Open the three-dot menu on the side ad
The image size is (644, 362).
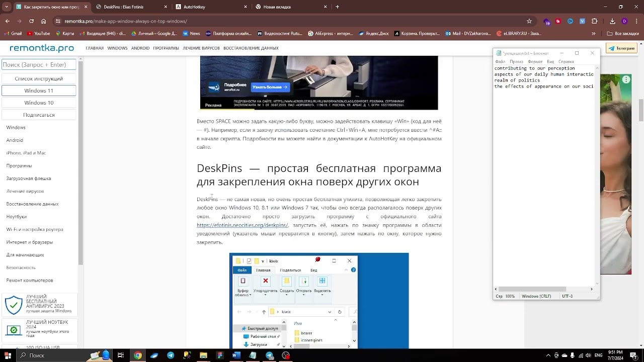point(626,79)
